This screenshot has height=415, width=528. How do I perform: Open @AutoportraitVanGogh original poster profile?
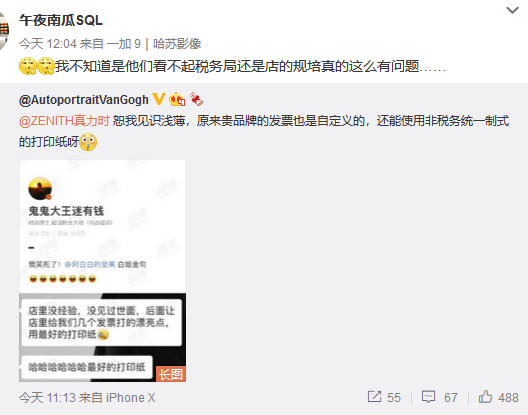[x=84, y=100]
